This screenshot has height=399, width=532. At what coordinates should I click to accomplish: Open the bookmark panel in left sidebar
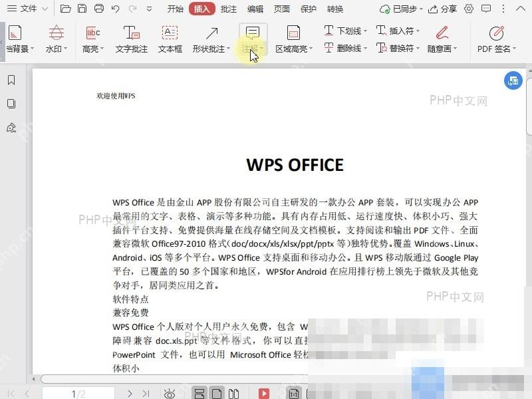tap(11, 80)
